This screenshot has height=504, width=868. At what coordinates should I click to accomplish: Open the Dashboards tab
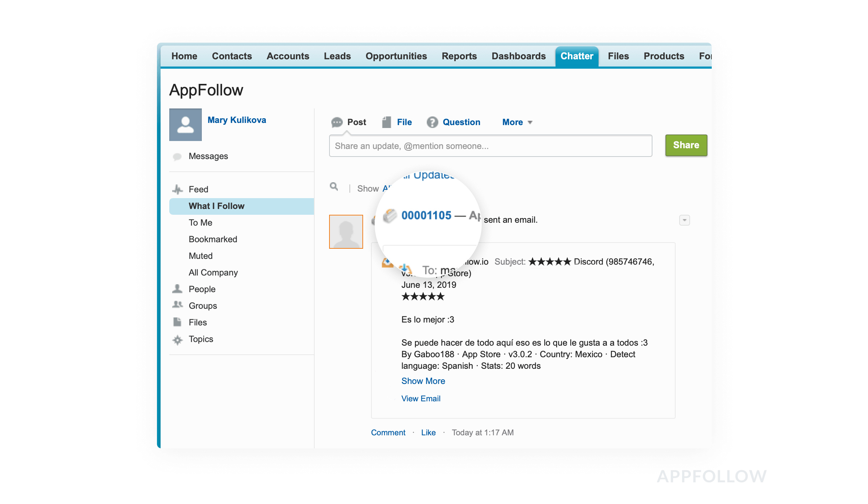click(518, 56)
